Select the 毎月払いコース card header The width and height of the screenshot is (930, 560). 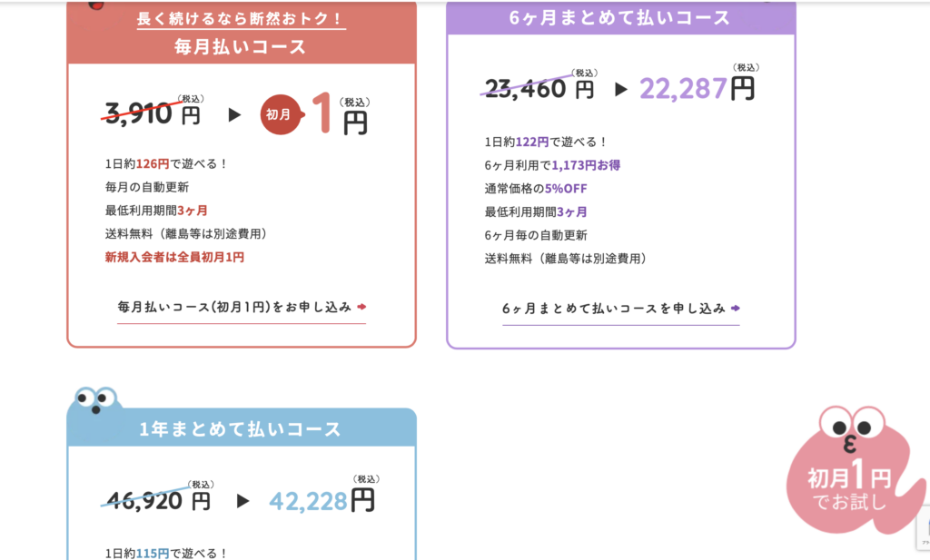coord(241,47)
